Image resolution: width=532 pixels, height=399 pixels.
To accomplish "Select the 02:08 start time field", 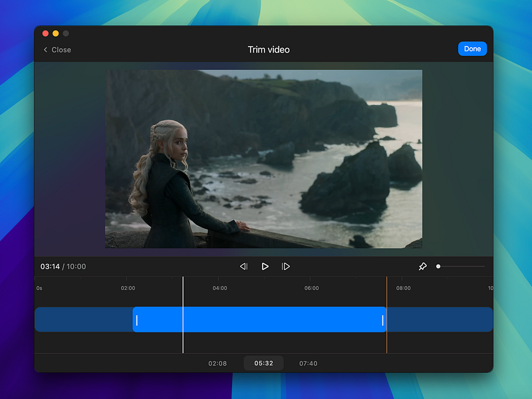I will pyautogui.click(x=217, y=363).
